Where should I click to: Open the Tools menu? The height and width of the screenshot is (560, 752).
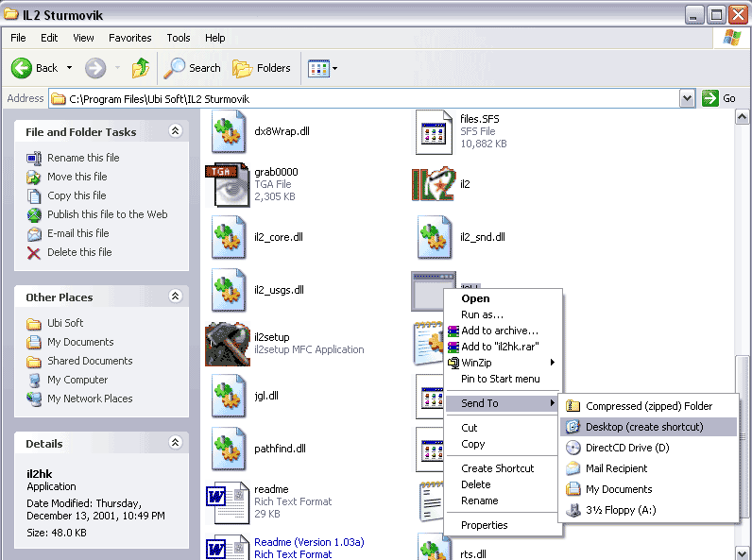(x=179, y=38)
